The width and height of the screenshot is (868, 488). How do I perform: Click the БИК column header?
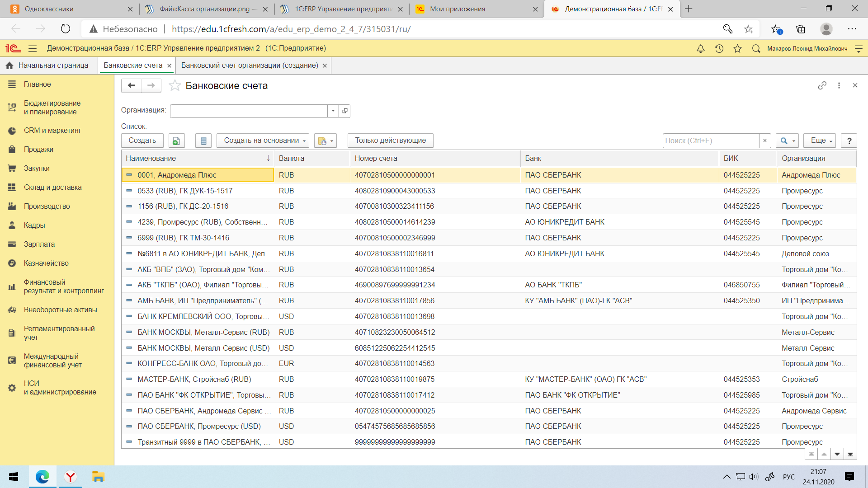click(748, 159)
